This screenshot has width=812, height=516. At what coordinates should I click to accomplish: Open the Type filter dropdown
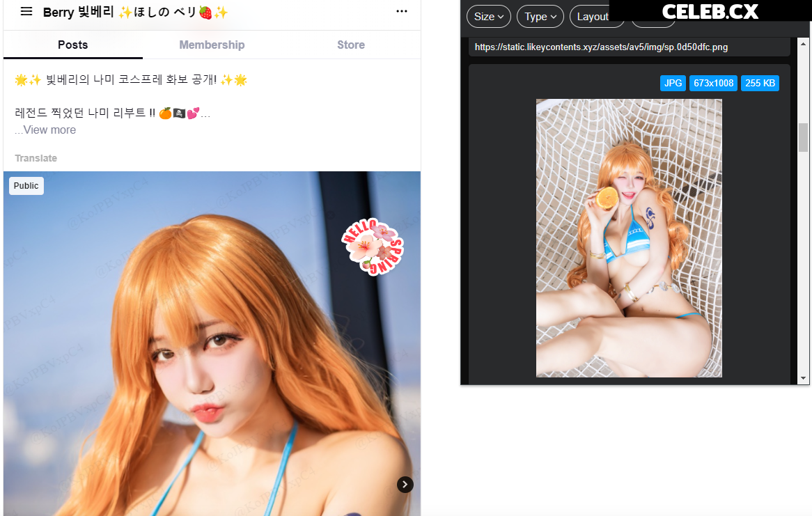pos(540,17)
